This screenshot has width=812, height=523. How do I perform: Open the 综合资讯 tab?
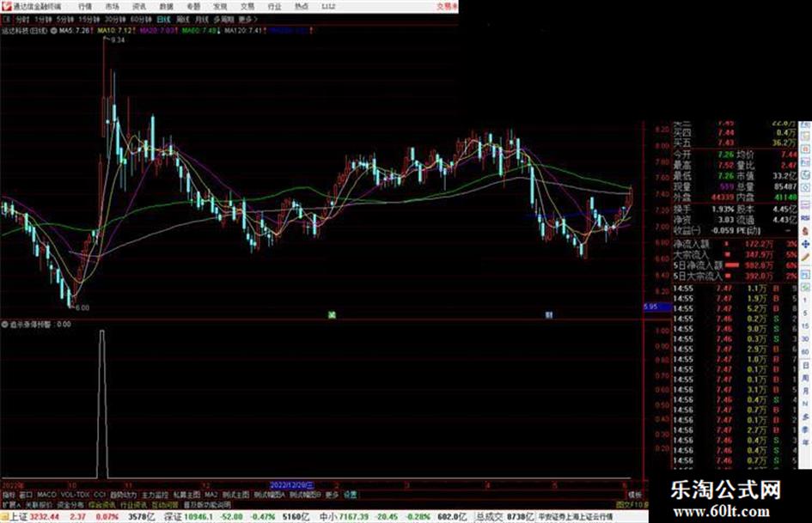pos(102,504)
